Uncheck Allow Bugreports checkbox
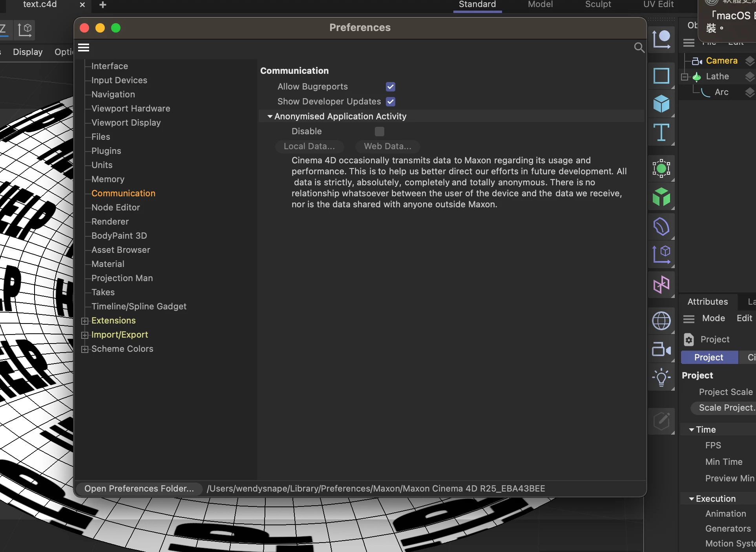Screen dimensions: 756x552 coord(390,87)
